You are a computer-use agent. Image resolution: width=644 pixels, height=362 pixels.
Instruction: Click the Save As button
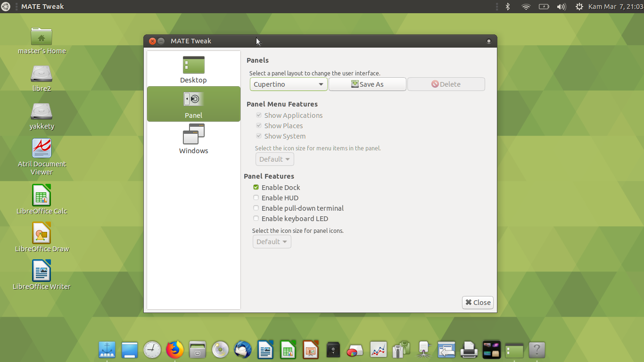[x=367, y=84]
